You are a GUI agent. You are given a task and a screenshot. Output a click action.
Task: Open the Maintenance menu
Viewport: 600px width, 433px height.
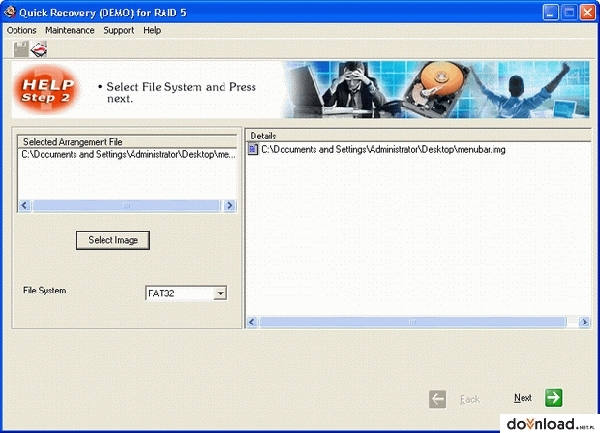[x=70, y=30]
